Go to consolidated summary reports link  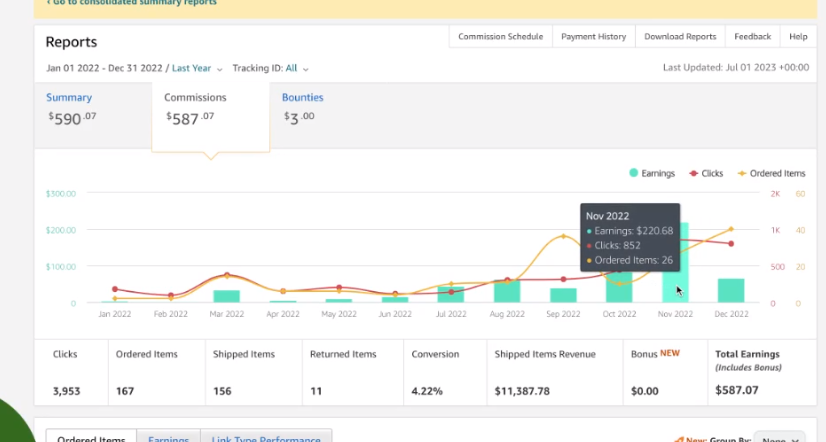coord(131,3)
